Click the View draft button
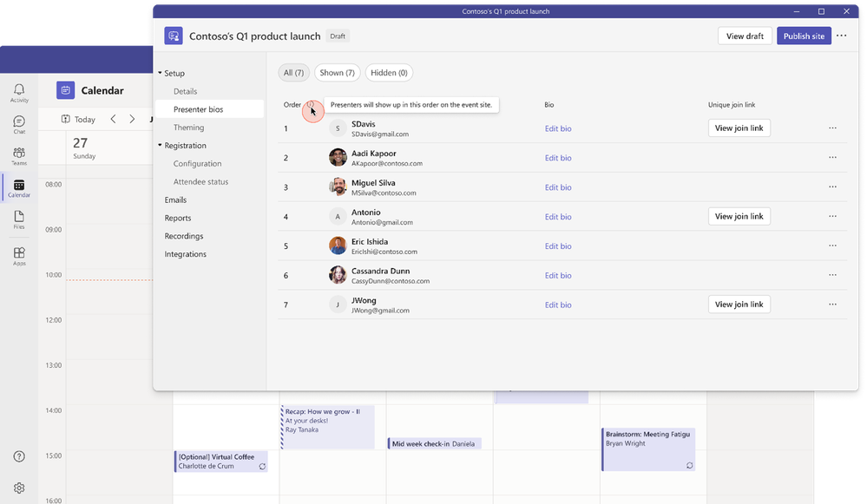This screenshot has width=867, height=504. pyautogui.click(x=745, y=36)
